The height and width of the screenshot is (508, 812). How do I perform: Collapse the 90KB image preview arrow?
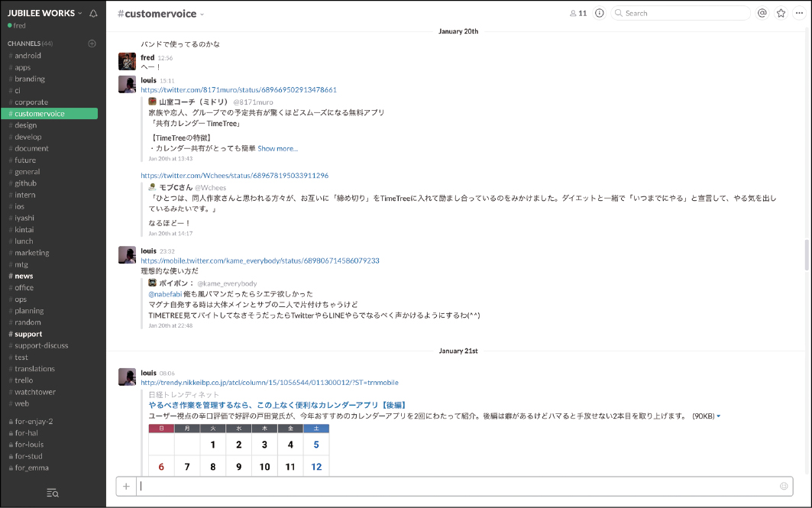pos(718,416)
